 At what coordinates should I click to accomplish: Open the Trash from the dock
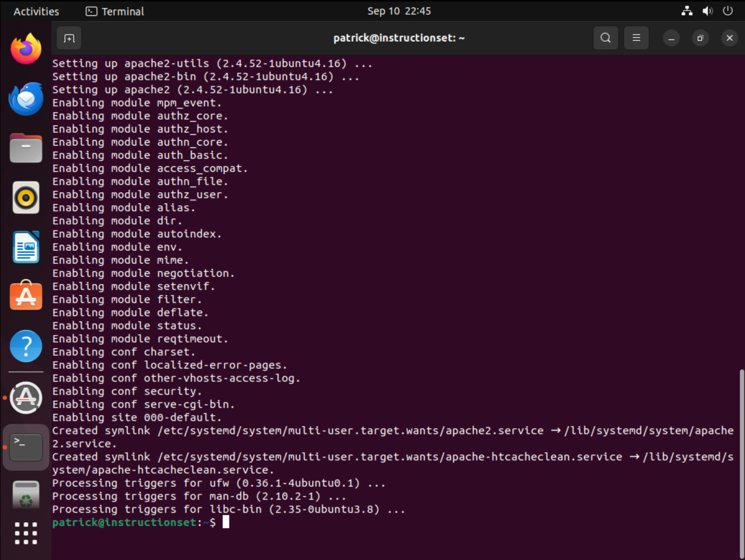coord(26,495)
